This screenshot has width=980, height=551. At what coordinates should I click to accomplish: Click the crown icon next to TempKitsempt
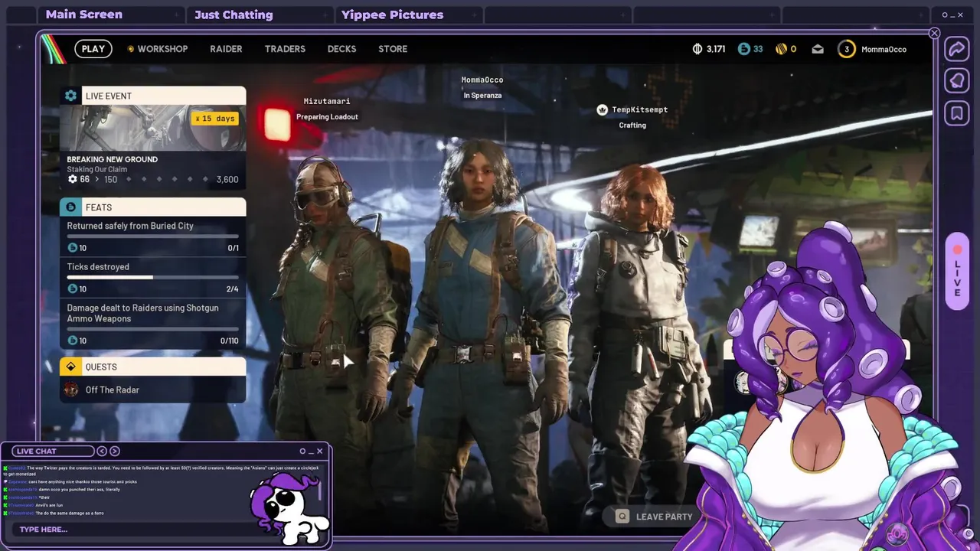(602, 109)
